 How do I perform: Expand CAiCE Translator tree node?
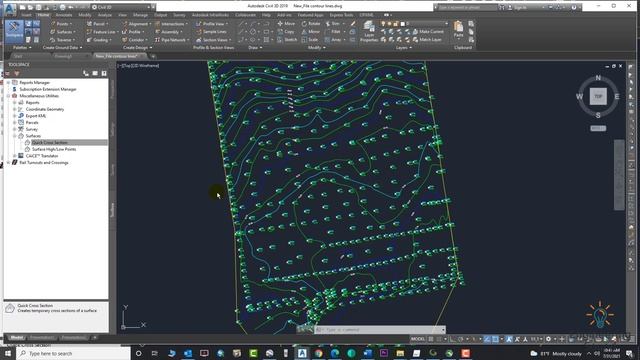15,156
